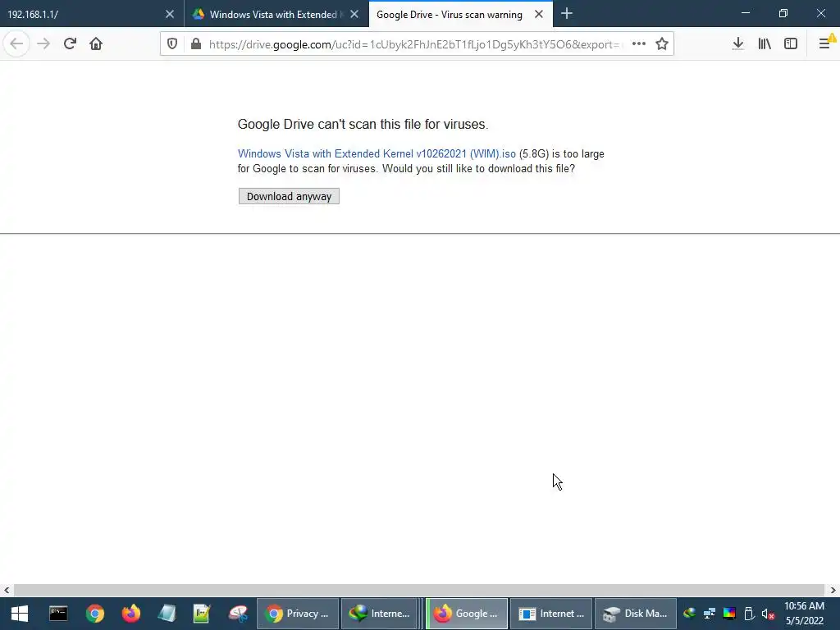This screenshot has height=630, width=840.
Task: Click the horizontal scrollbar track
Action: [419, 591]
